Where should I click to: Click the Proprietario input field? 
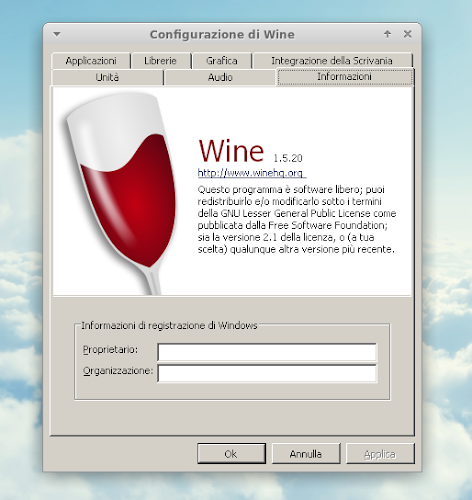pyautogui.click(x=267, y=352)
